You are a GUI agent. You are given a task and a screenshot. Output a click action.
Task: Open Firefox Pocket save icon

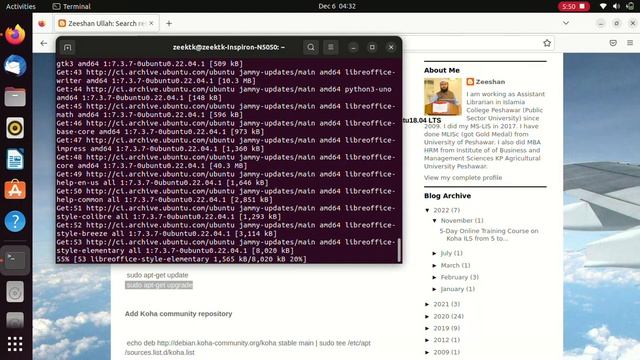pyautogui.click(x=613, y=43)
